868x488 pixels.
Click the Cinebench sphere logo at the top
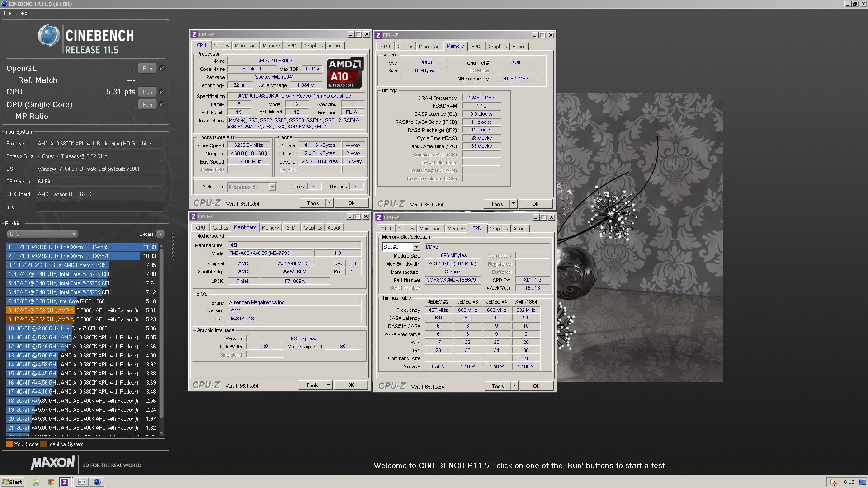pyautogui.click(x=49, y=36)
